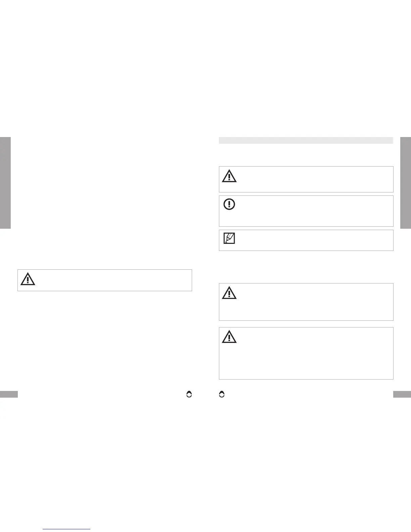Image resolution: width=411 pixels, height=532 pixels.
Task: Click the left page-number circle icon at bottom
Action: pyautogui.click(x=189, y=395)
